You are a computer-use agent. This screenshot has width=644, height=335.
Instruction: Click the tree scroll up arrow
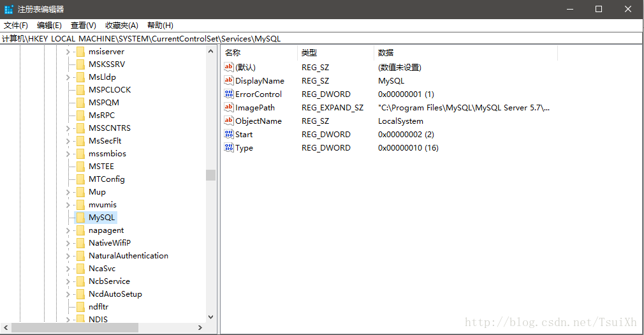(x=210, y=52)
